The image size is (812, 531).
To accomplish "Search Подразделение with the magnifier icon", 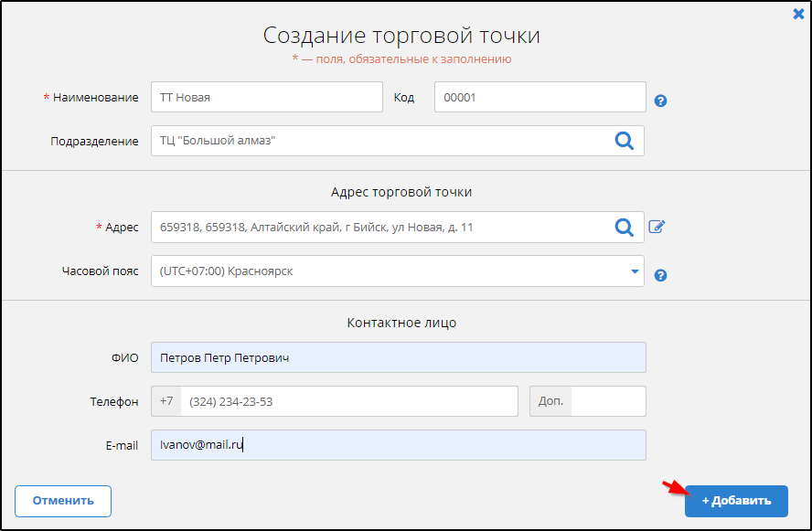I will tap(624, 141).
